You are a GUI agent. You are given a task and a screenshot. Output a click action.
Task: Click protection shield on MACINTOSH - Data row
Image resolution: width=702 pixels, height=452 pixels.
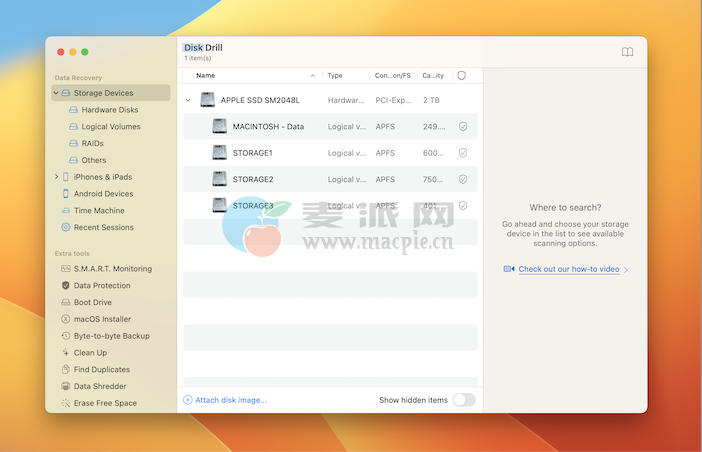[463, 127]
